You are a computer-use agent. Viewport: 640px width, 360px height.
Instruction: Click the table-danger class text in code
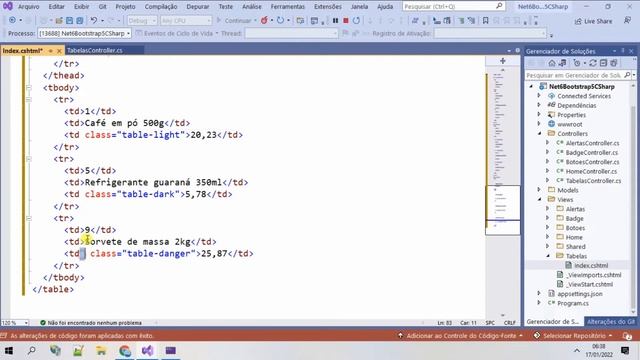159,253
